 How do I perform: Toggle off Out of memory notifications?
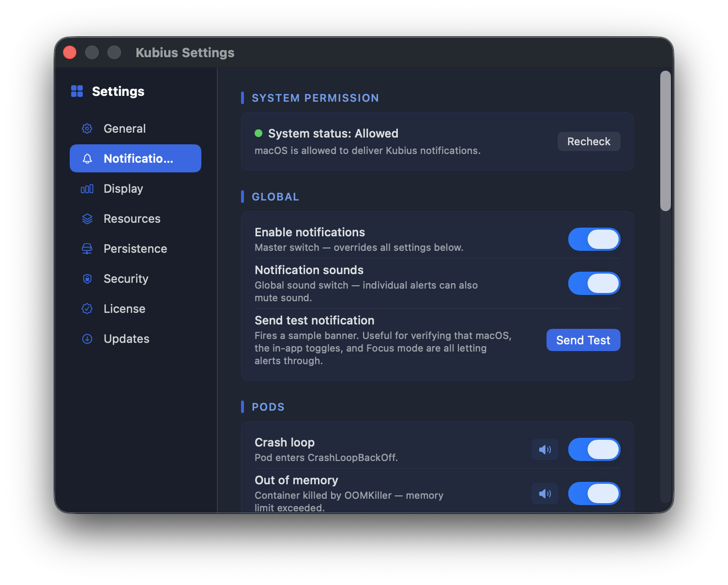(x=594, y=493)
